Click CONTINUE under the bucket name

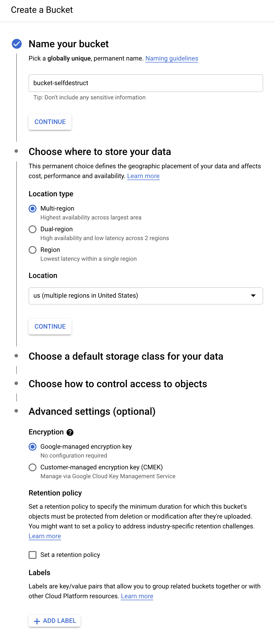click(x=50, y=122)
